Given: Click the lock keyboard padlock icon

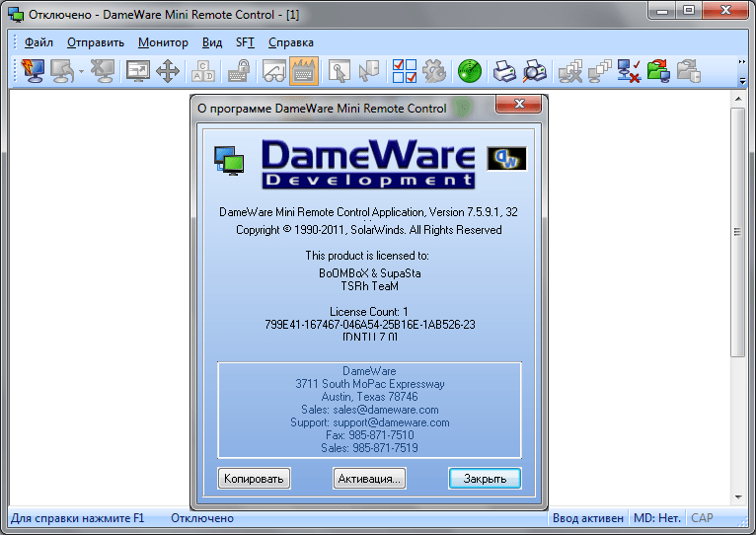Looking at the screenshot, I should [x=239, y=71].
